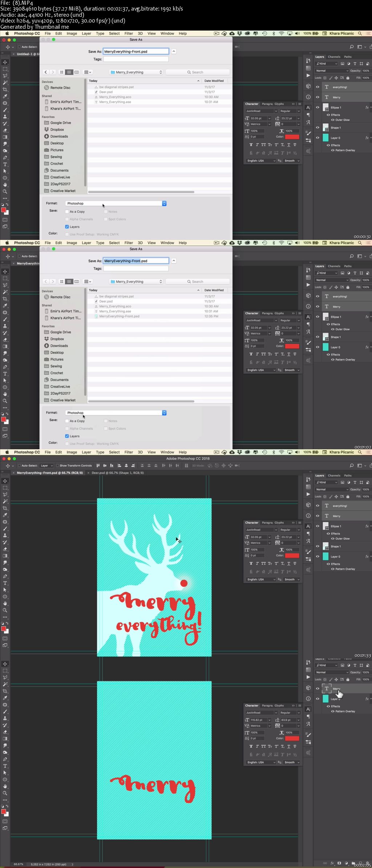The image size is (372, 868).
Task: Open Merry_Everything folder dropdown in 00:01:02 dialog
Action: pos(136,282)
